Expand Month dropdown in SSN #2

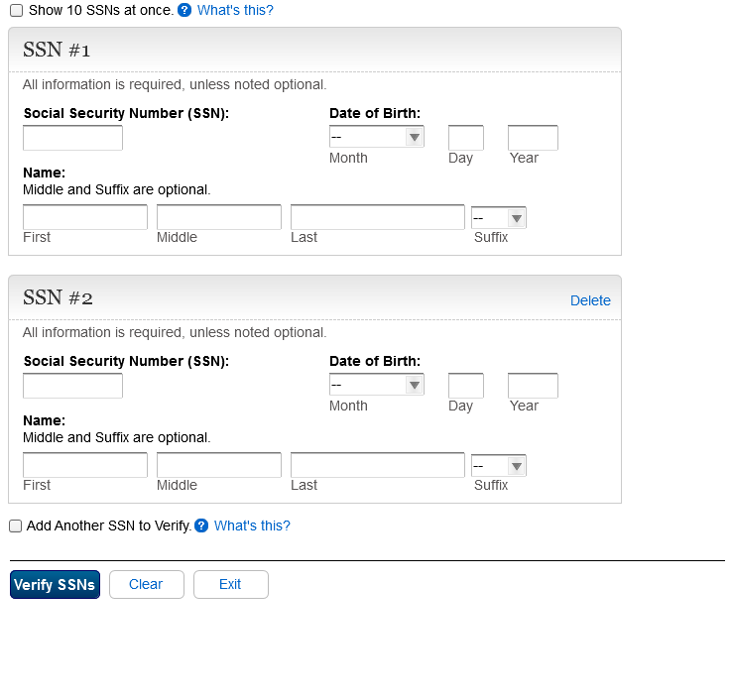[377, 385]
